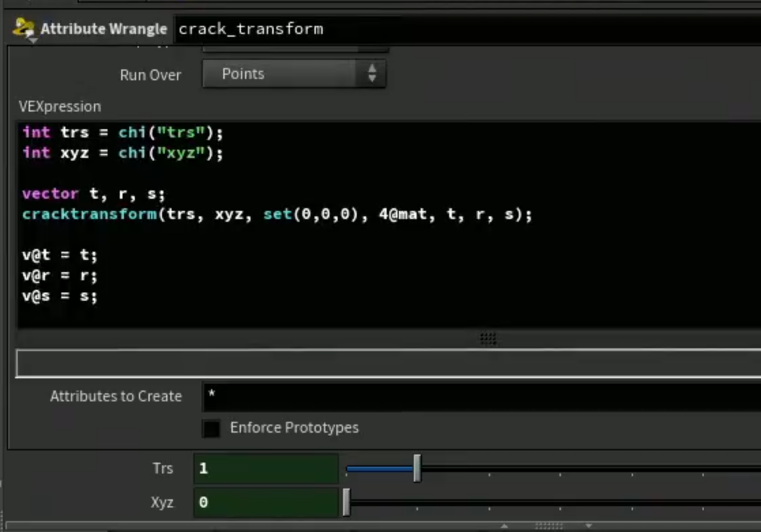
Task: Click the Attributes to Create label
Action: click(x=116, y=396)
